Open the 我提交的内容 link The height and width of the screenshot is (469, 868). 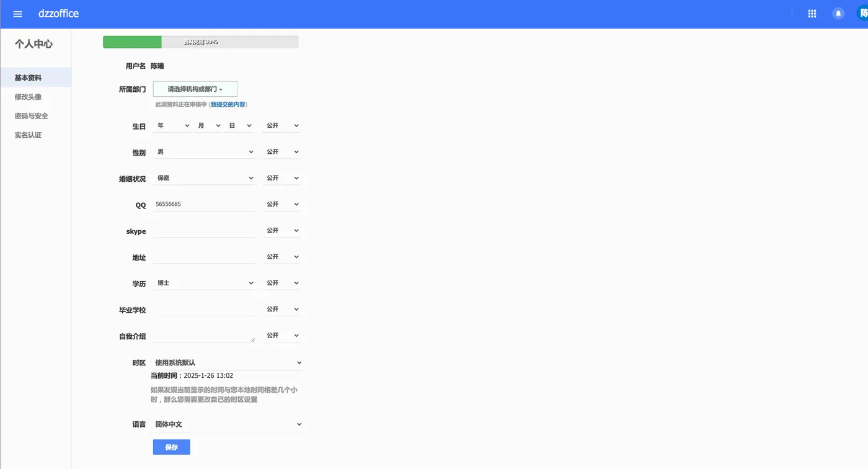click(x=228, y=104)
